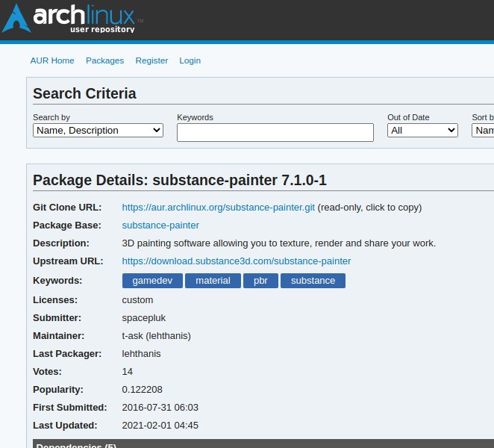494x448 pixels.
Task: Select the pbr keyword tag
Action: pos(260,281)
